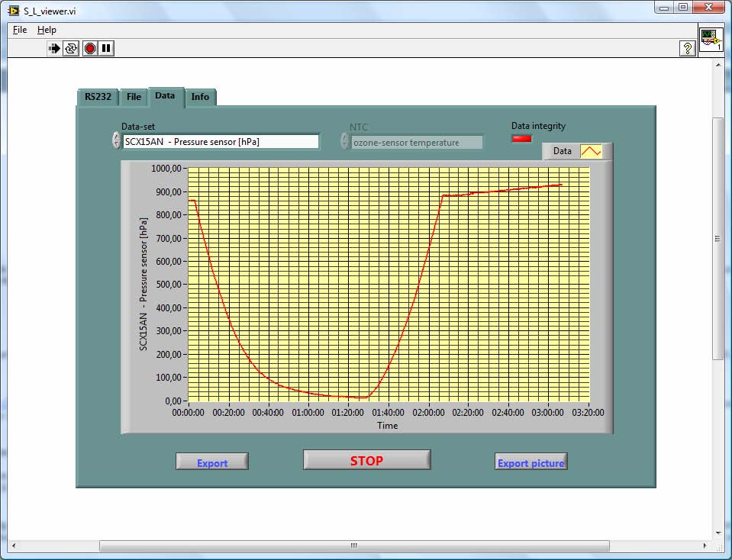Click the vertical scrollbar up arrow
Image resolution: width=732 pixels, height=560 pixels.
tap(718, 65)
